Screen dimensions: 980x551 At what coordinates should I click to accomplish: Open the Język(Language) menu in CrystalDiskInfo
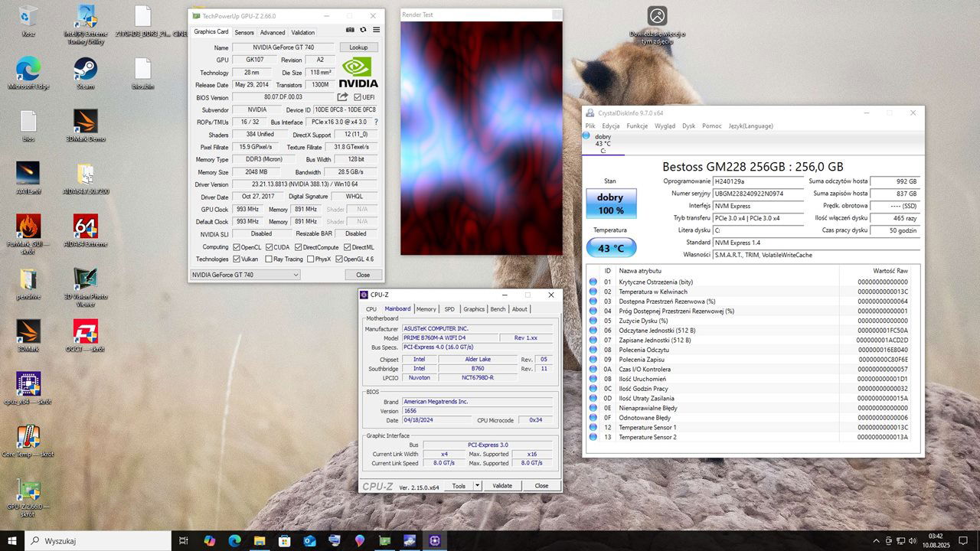(750, 126)
